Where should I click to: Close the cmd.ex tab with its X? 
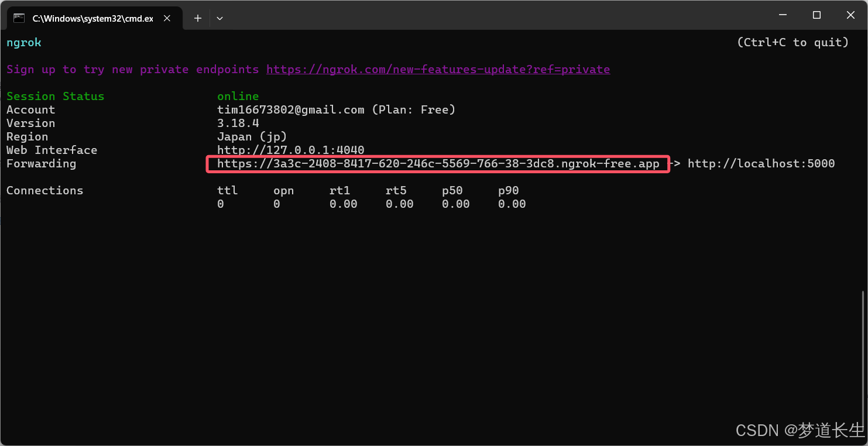click(x=167, y=18)
